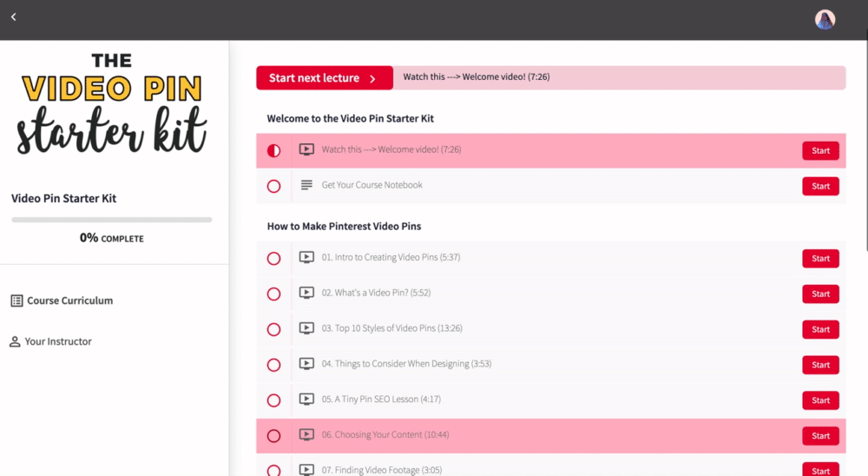Toggle completion circle for 05. A Tiny Pin SEO Lesson

pyautogui.click(x=273, y=400)
